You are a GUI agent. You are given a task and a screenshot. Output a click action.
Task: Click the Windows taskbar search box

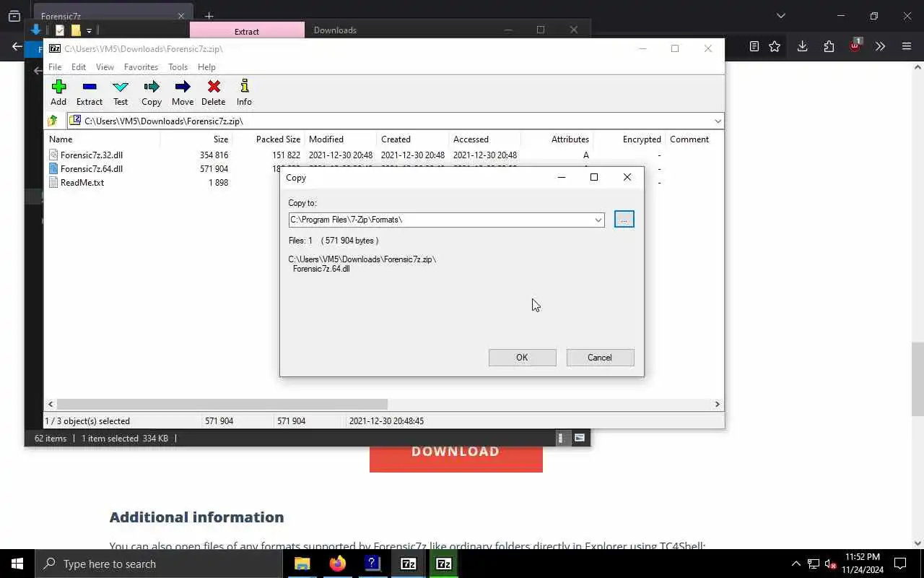click(158, 564)
